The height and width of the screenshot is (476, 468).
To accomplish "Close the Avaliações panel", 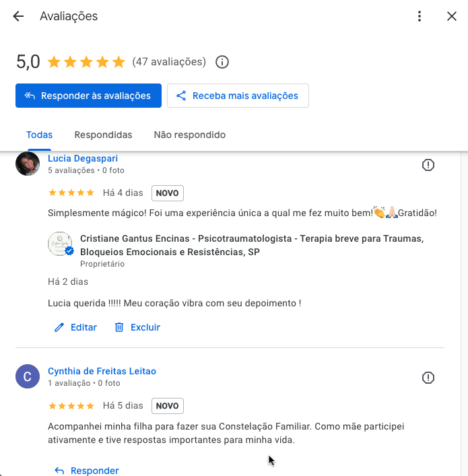I will [452, 16].
